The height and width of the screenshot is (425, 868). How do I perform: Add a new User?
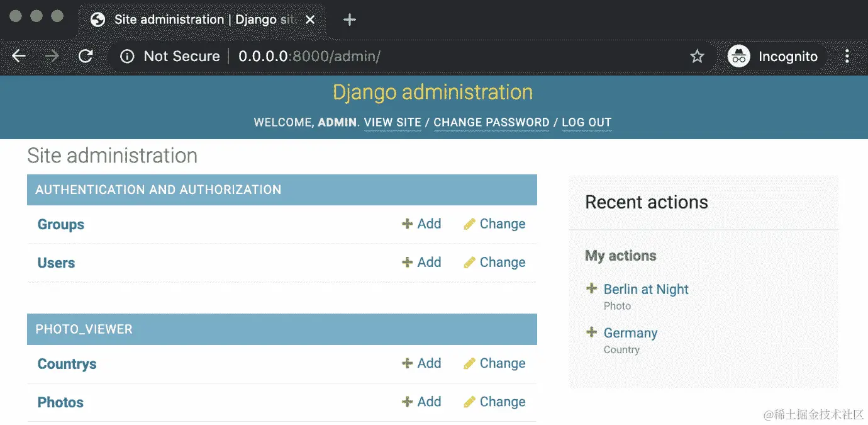(421, 262)
